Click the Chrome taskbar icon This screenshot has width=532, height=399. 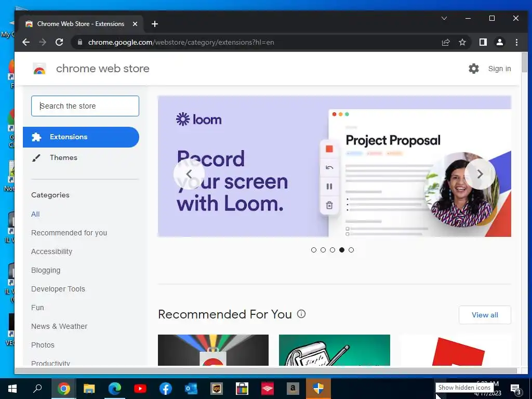point(63,389)
